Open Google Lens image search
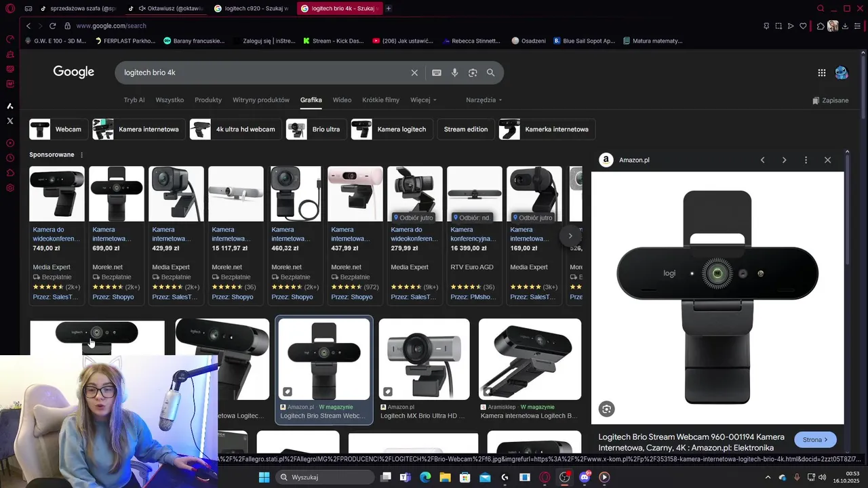The height and width of the screenshot is (488, 868). pyautogui.click(x=473, y=73)
